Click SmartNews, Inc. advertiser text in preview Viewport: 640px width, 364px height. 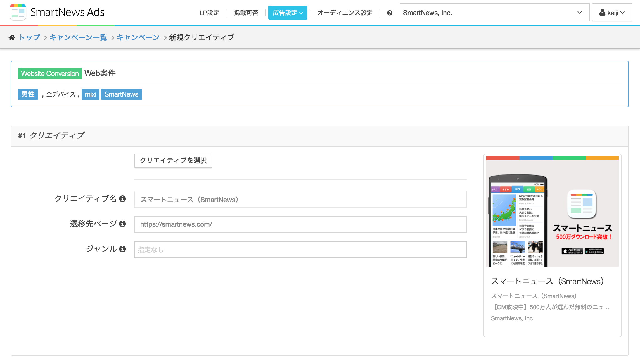tap(513, 318)
